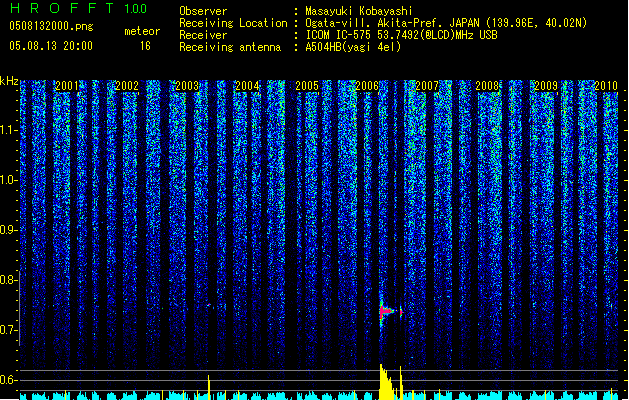
Task: Click the 0.8 kHz axis label
Action: point(8,280)
